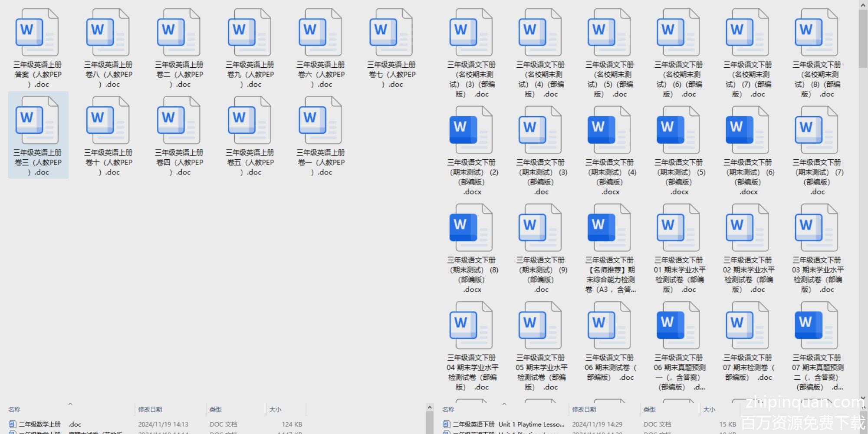Viewport: 868px width, 434px height.
Task: Sort right details list by 修改日期 column
Action: [584, 409]
